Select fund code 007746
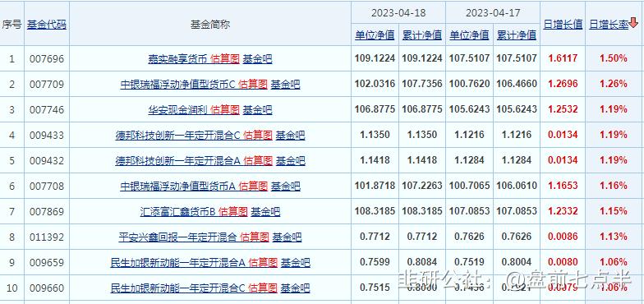 point(47,110)
